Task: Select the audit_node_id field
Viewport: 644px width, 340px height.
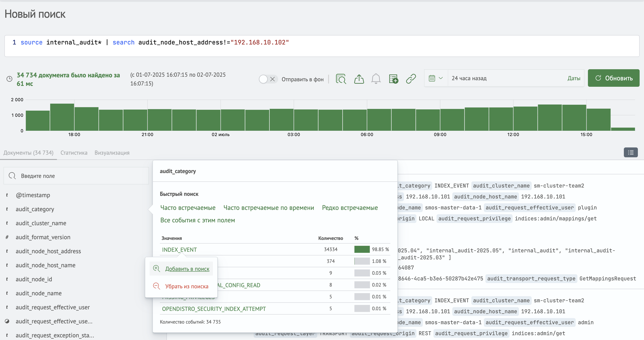Action: [x=34, y=279]
